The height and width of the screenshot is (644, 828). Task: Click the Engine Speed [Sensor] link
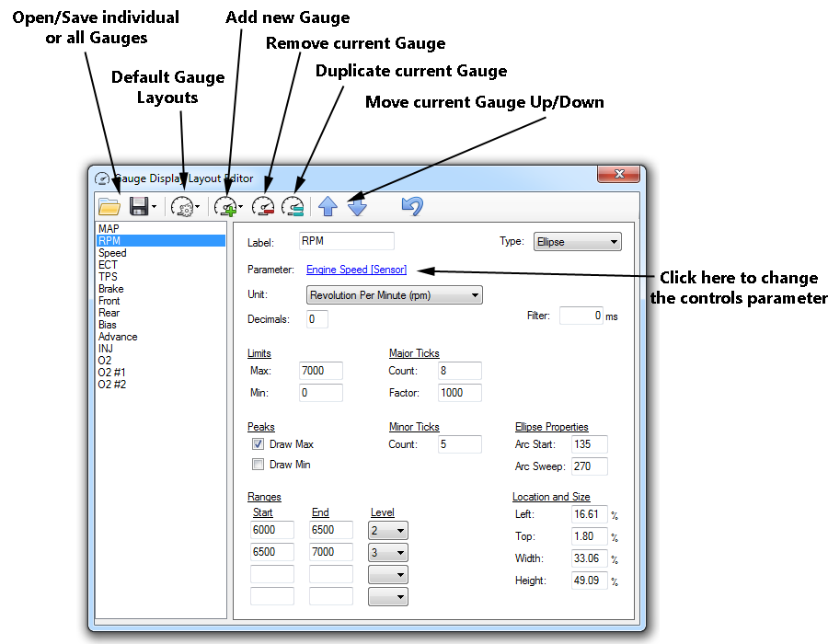click(x=356, y=270)
